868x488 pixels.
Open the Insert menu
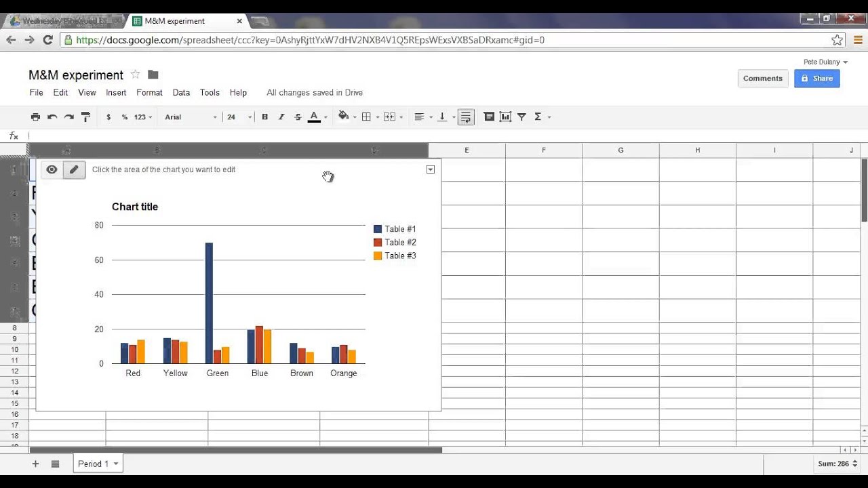(x=116, y=92)
